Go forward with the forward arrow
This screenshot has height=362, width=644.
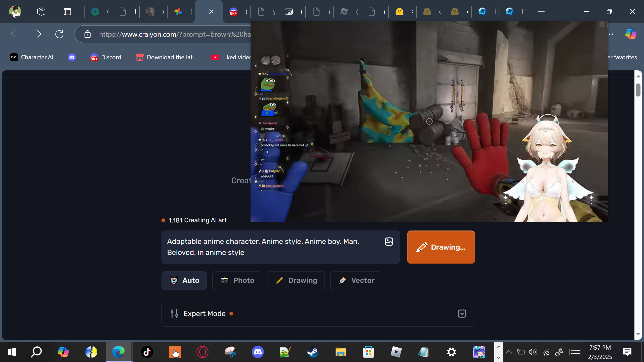coord(37,34)
